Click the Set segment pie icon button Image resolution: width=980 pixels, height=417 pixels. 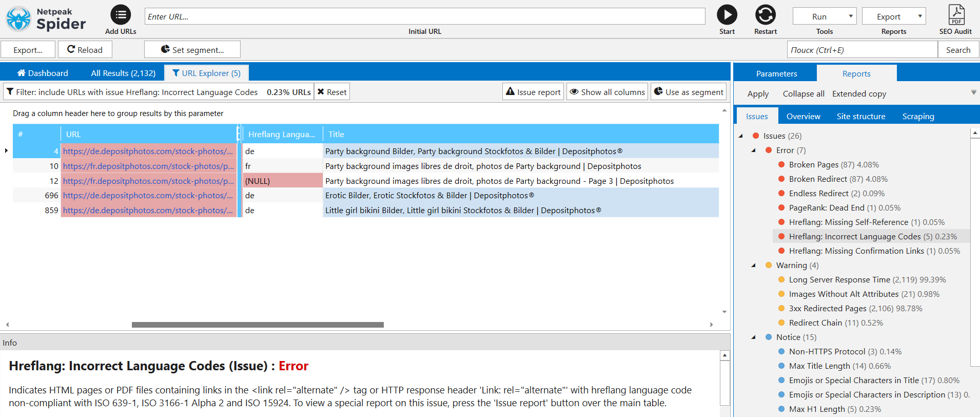pyautogui.click(x=192, y=50)
